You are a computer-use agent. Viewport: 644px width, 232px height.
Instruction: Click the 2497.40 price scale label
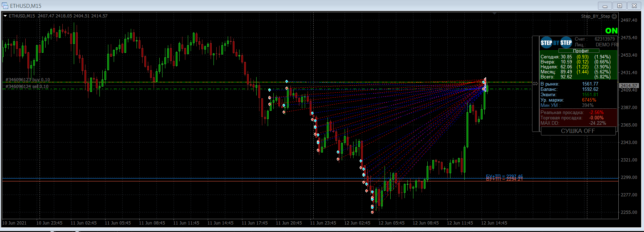[629, 20]
